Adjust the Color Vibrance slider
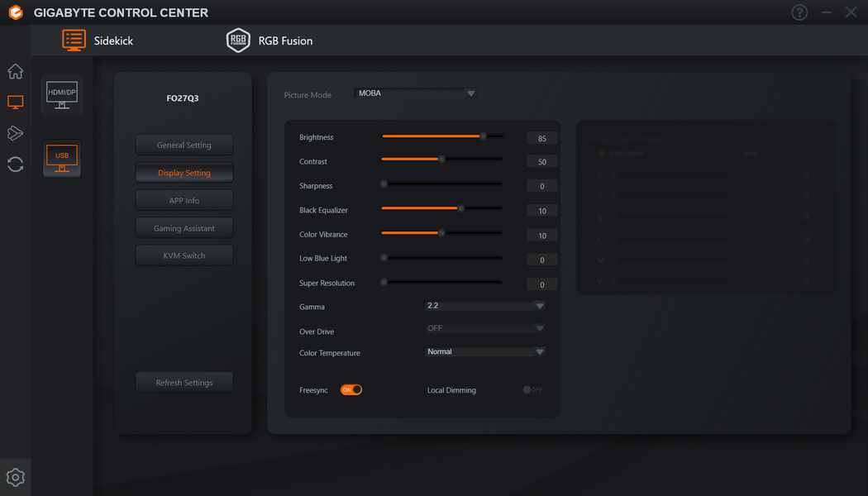 (441, 233)
